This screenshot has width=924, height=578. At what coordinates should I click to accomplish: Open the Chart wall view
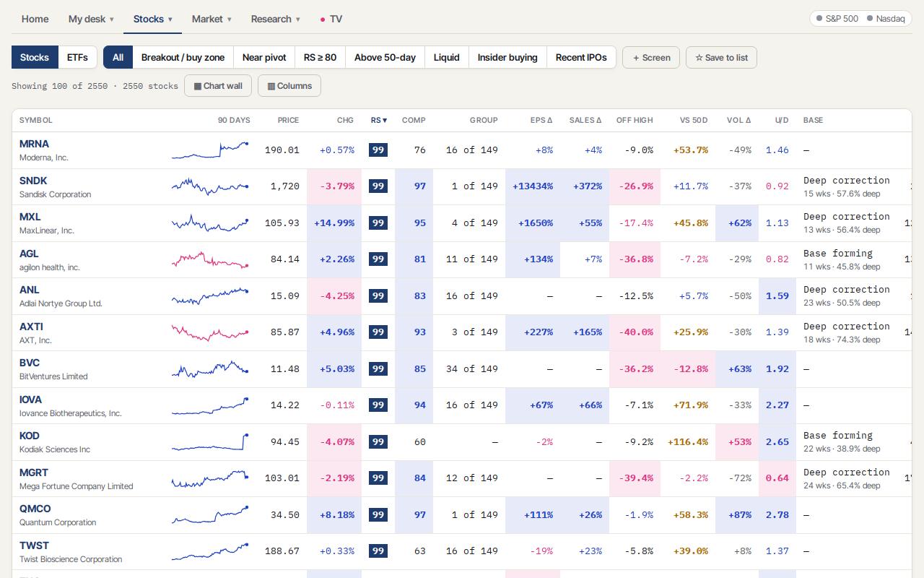pos(218,86)
